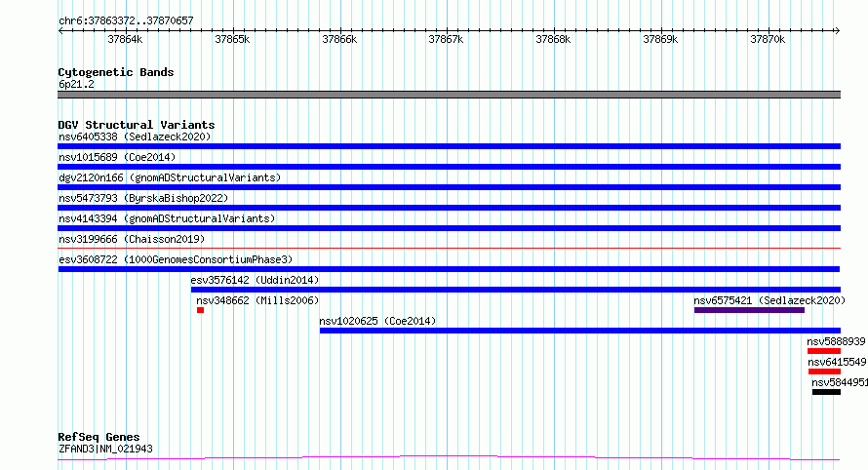Select the esv3608722 blue bar
The width and height of the screenshot is (868, 470).
click(x=449, y=269)
